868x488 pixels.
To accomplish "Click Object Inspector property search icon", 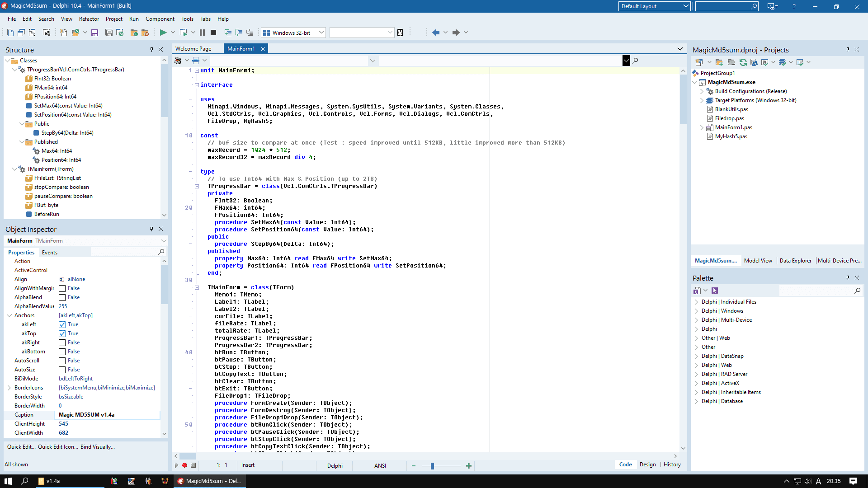I will point(161,252).
